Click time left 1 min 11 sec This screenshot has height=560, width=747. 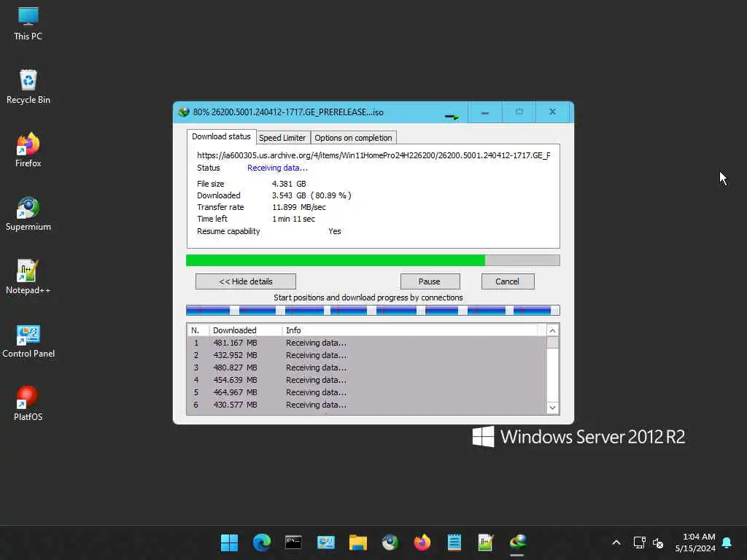[293, 219]
